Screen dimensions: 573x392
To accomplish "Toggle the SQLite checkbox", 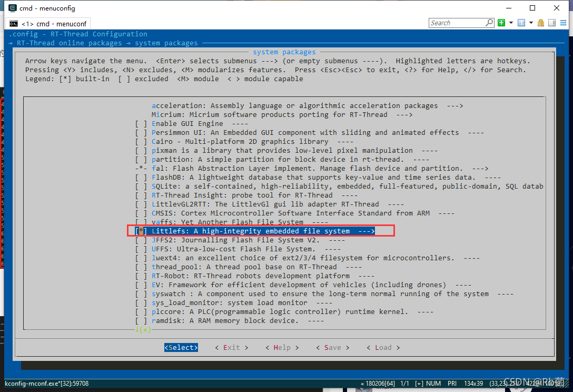I will (x=141, y=187).
